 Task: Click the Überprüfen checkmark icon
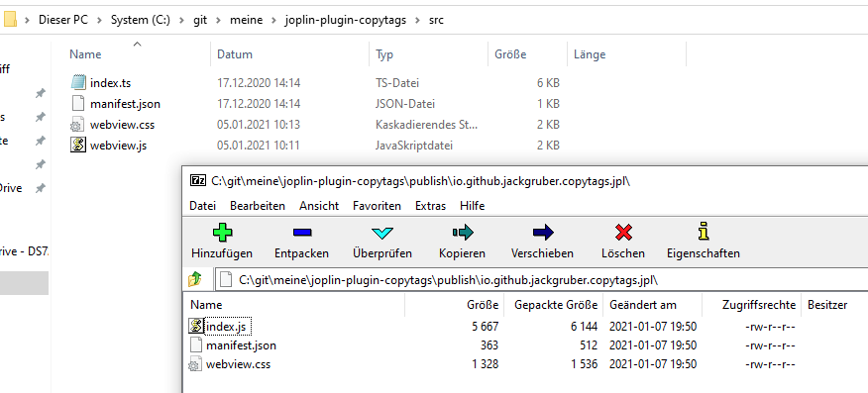point(381,233)
